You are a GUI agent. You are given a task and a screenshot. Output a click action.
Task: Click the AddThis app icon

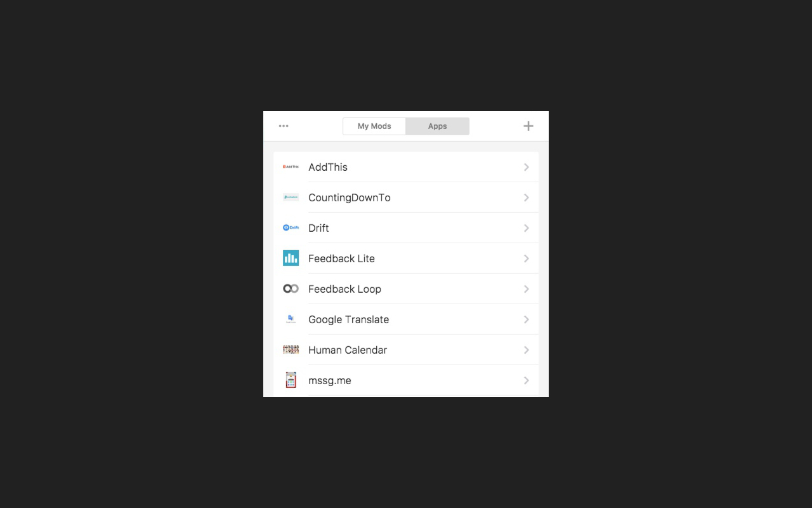tap(291, 166)
